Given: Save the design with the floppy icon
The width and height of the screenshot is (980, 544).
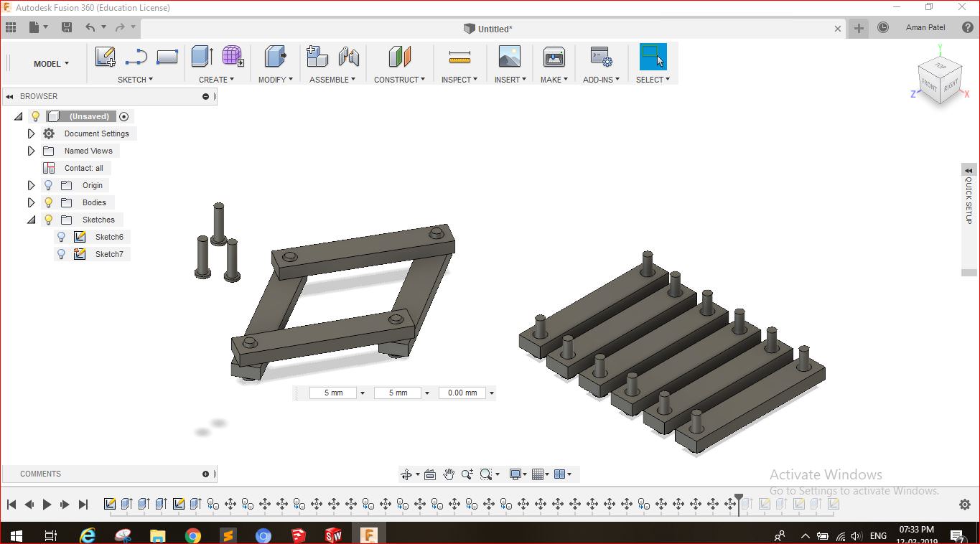Looking at the screenshot, I should (x=67, y=27).
